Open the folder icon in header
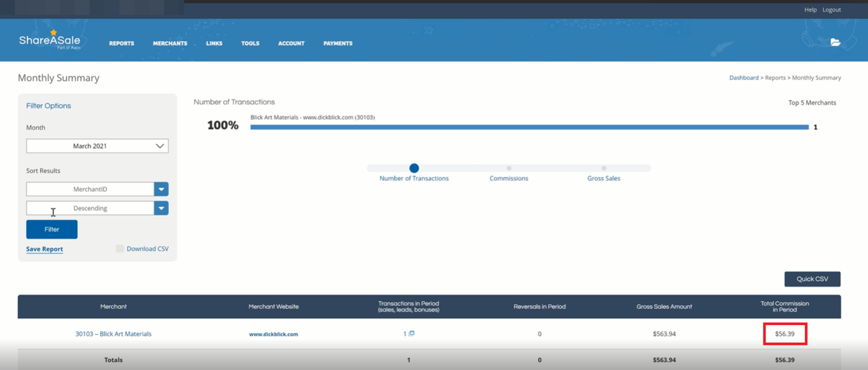The image size is (868, 370). pos(835,42)
